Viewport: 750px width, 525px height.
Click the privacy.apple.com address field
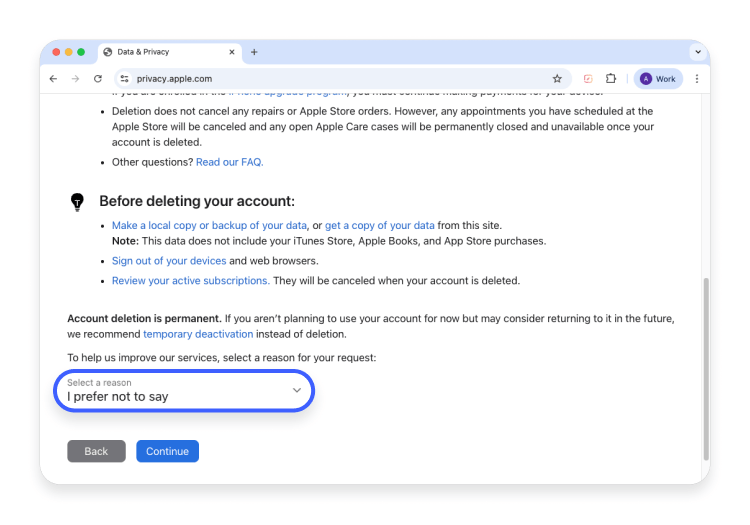coord(342,79)
